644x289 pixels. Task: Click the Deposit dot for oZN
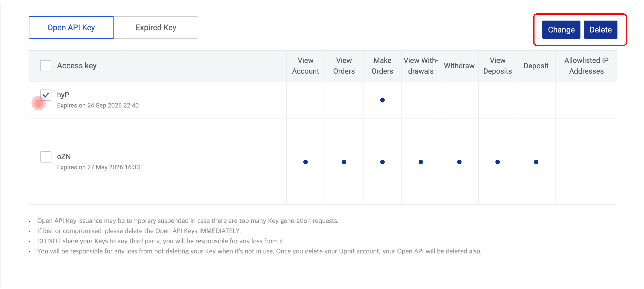click(536, 162)
